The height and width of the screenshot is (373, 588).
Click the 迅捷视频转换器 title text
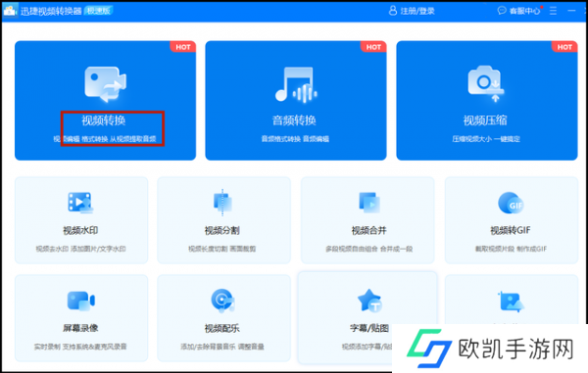(51, 11)
